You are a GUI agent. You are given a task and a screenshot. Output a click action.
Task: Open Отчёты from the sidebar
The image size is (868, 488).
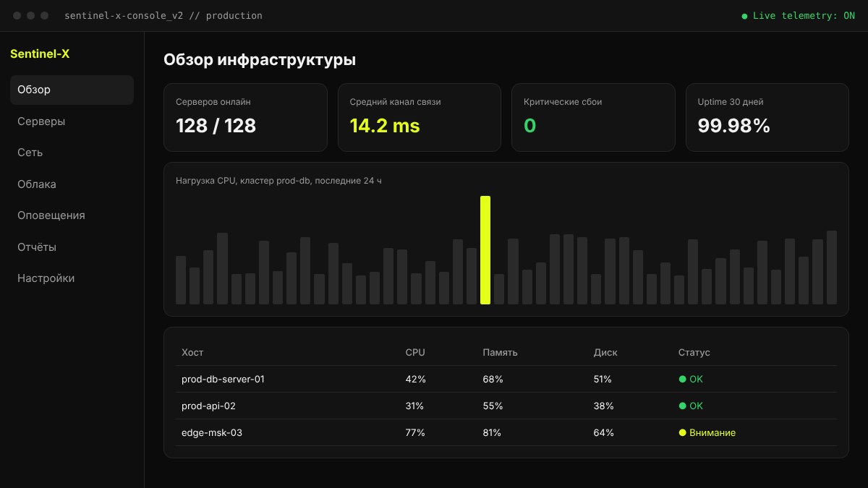coord(72,247)
